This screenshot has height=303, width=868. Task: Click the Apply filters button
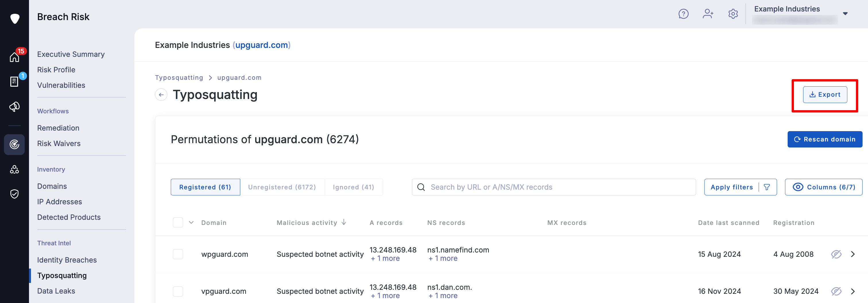tap(740, 187)
